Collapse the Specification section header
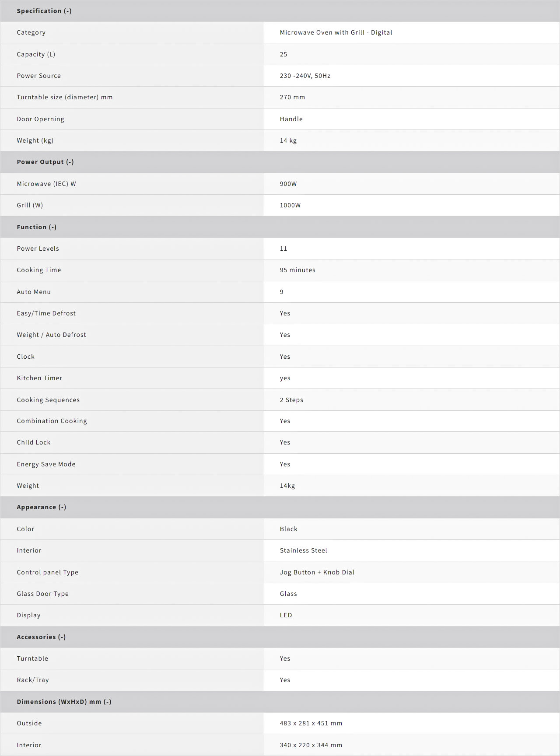Viewport: 560px width, 756px height. coord(44,11)
